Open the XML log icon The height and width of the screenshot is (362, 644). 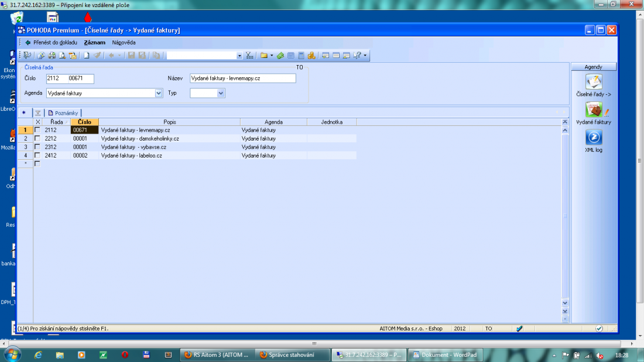point(594,138)
